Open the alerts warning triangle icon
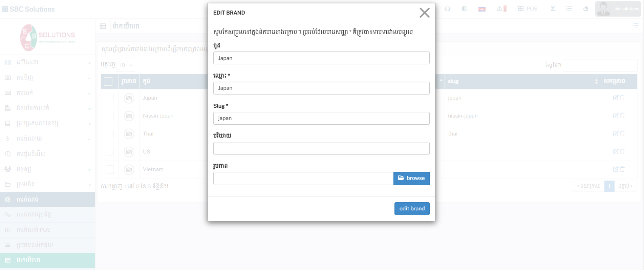 [x=501, y=9]
